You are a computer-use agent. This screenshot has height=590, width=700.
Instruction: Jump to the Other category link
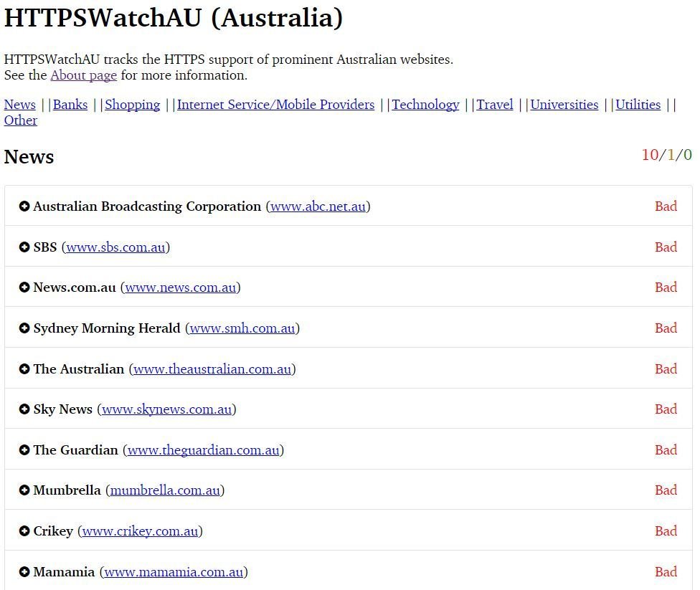click(21, 120)
